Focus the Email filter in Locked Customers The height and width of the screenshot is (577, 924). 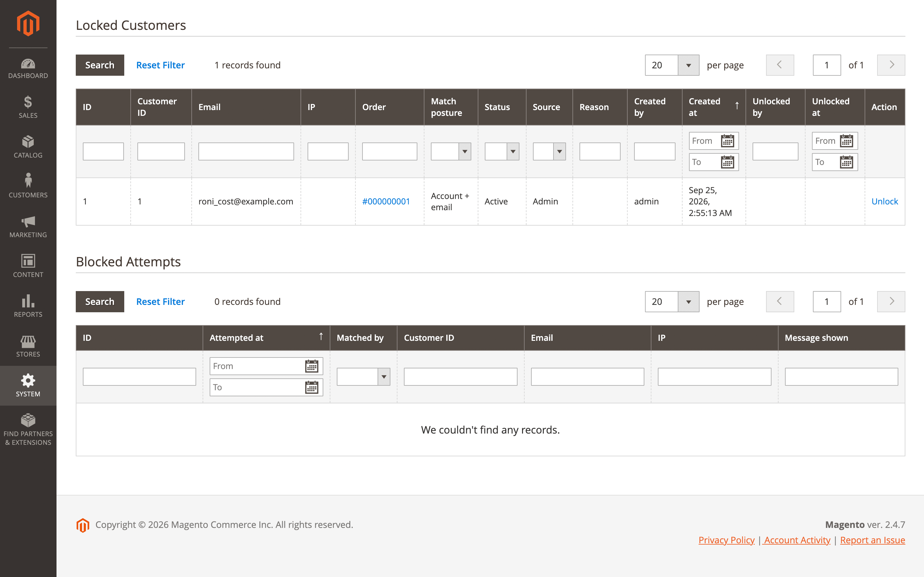(x=246, y=151)
